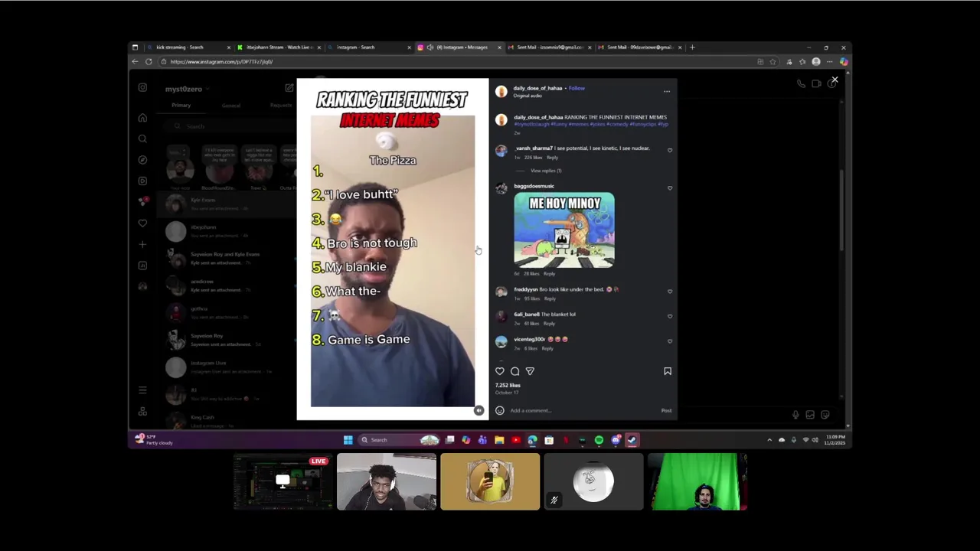Unmute the reel with speaker icon

(479, 410)
